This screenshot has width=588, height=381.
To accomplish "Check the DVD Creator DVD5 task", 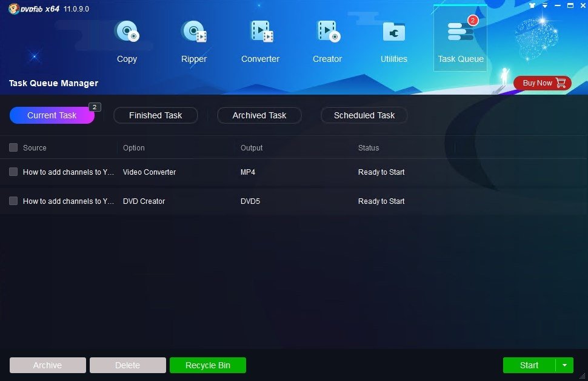I will coord(13,201).
